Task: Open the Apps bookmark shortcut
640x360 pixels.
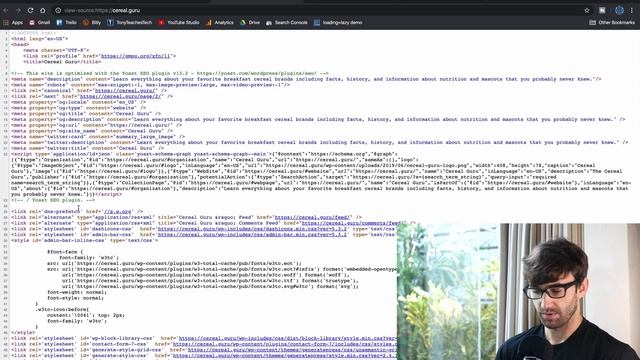Action: coord(13,22)
